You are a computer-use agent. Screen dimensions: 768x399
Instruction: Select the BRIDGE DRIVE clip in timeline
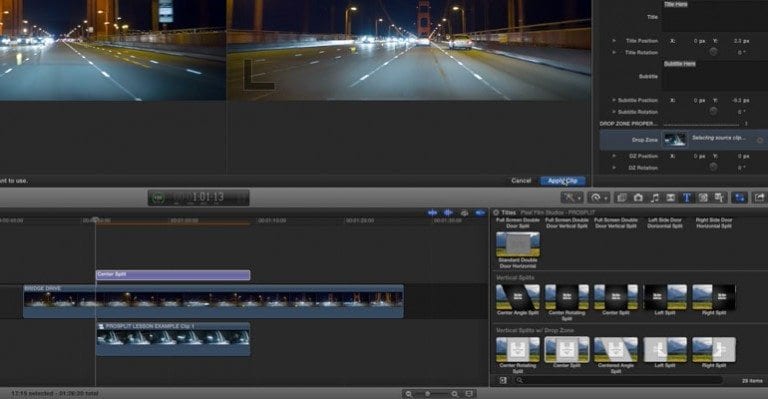(213, 301)
